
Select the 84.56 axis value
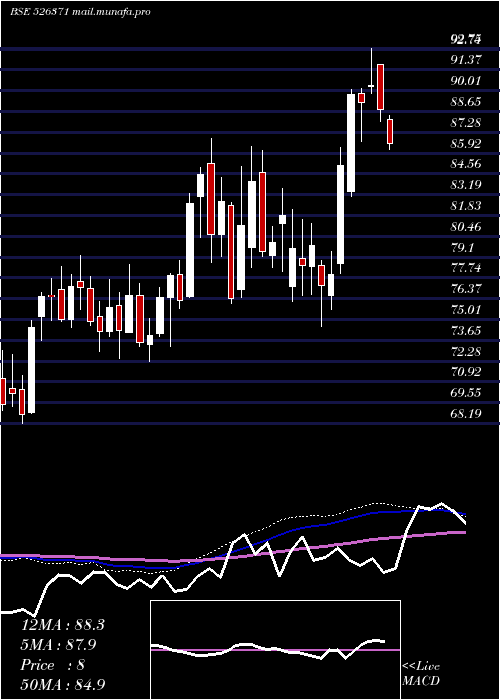[466, 164]
